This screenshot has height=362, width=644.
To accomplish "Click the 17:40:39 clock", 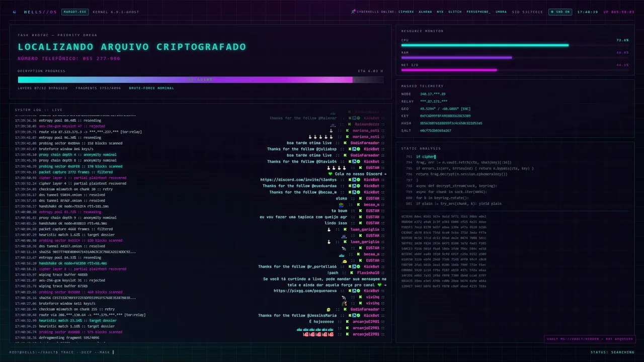I will 587,12.
